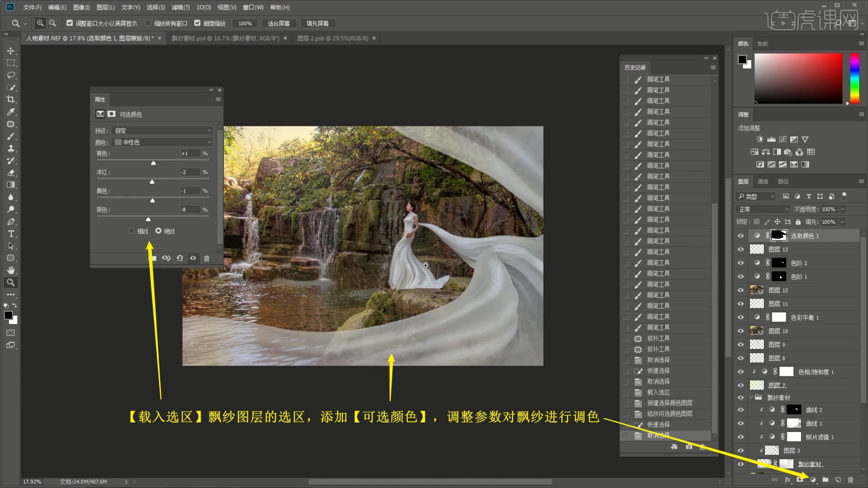Image resolution: width=868 pixels, height=488 pixels.
Task: Select the Horizontal Type tool
Action: 11,234
